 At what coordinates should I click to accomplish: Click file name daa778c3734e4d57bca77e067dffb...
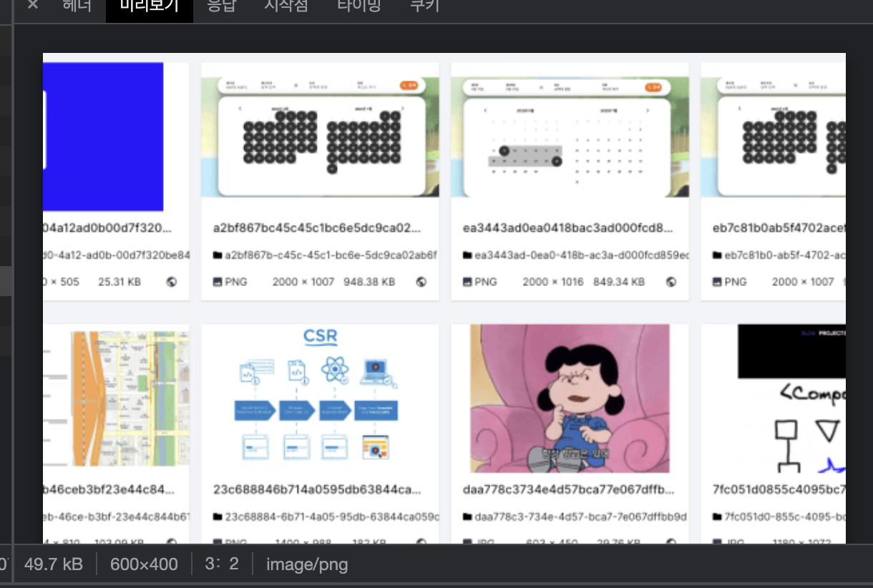pyautogui.click(x=570, y=490)
